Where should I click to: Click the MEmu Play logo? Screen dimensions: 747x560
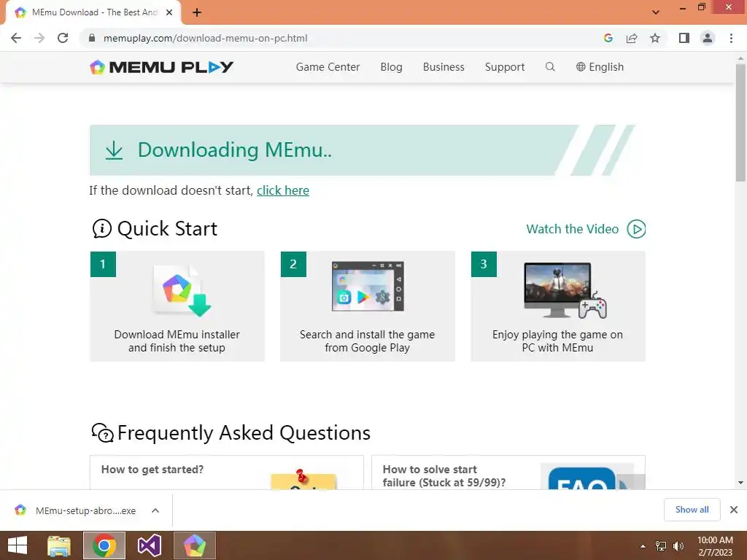(161, 67)
